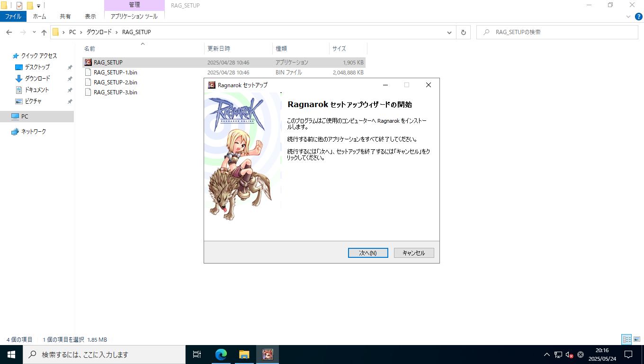The height and width of the screenshot is (364, 644).
Task: Refresh the folder view
Action: 463,32
